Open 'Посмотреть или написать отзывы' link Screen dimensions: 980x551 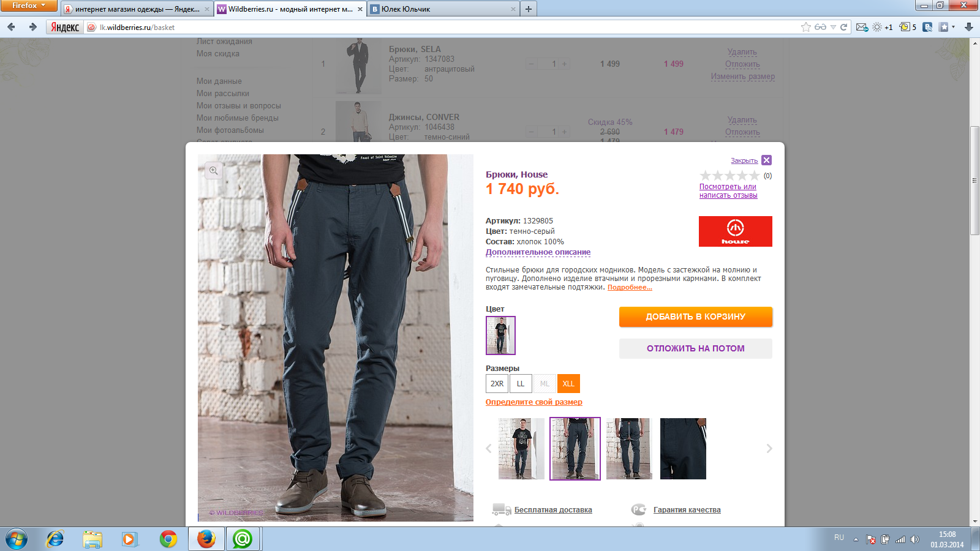point(728,191)
